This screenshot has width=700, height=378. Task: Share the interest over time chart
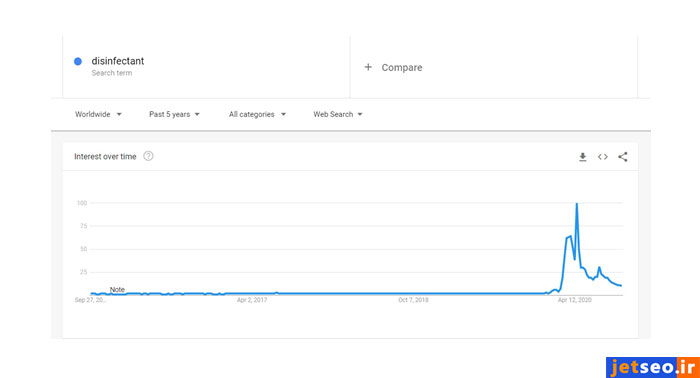pyautogui.click(x=623, y=157)
